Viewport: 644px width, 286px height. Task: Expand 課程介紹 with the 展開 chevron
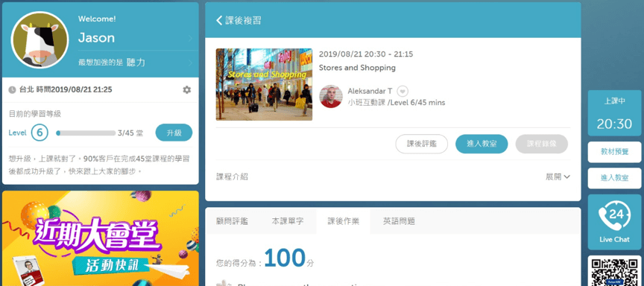click(558, 177)
